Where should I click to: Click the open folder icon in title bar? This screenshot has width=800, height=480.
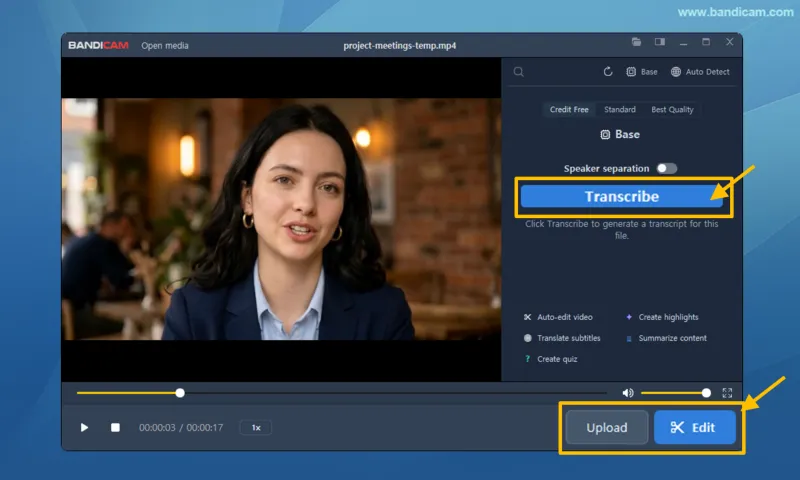point(636,42)
